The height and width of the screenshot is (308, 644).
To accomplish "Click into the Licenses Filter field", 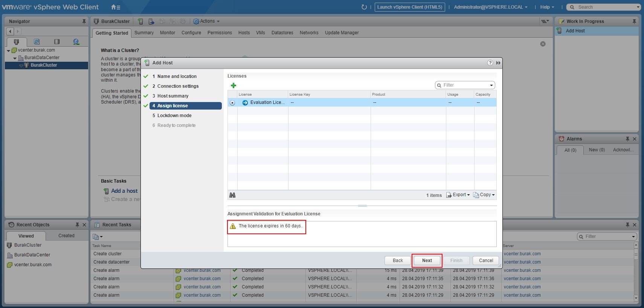I will click(x=465, y=85).
